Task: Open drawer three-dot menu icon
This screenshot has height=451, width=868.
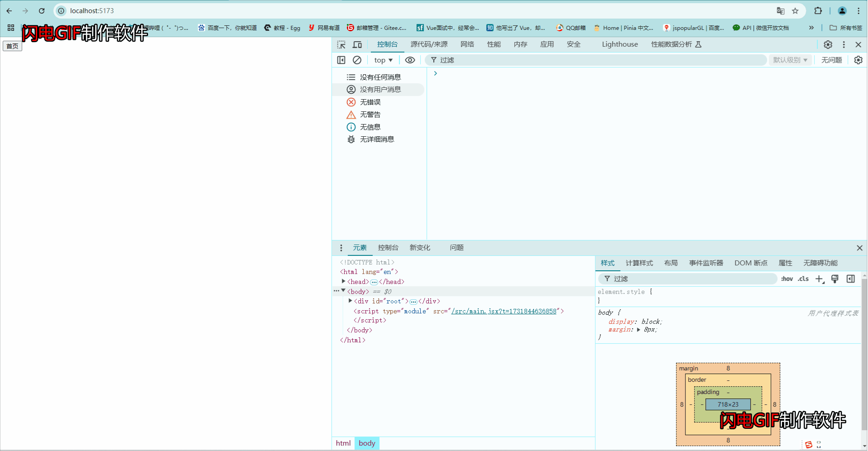Action: tap(341, 248)
